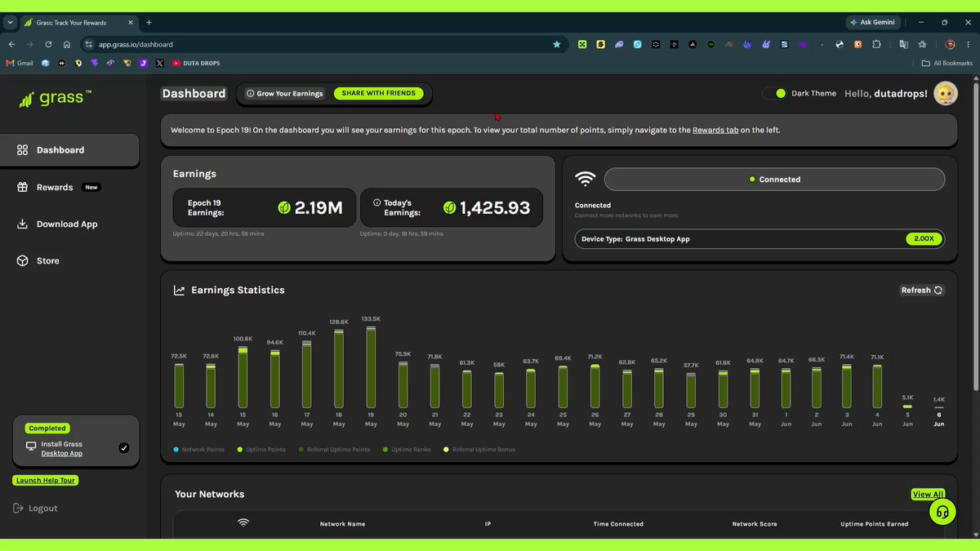
Task: Click the New badge beside Rewards
Action: tap(91, 187)
